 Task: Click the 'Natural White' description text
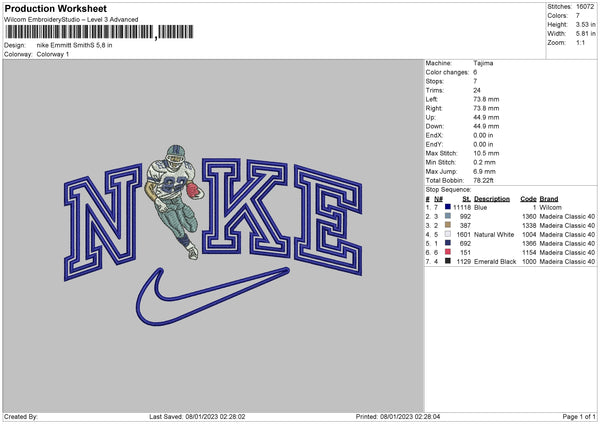pos(494,235)
